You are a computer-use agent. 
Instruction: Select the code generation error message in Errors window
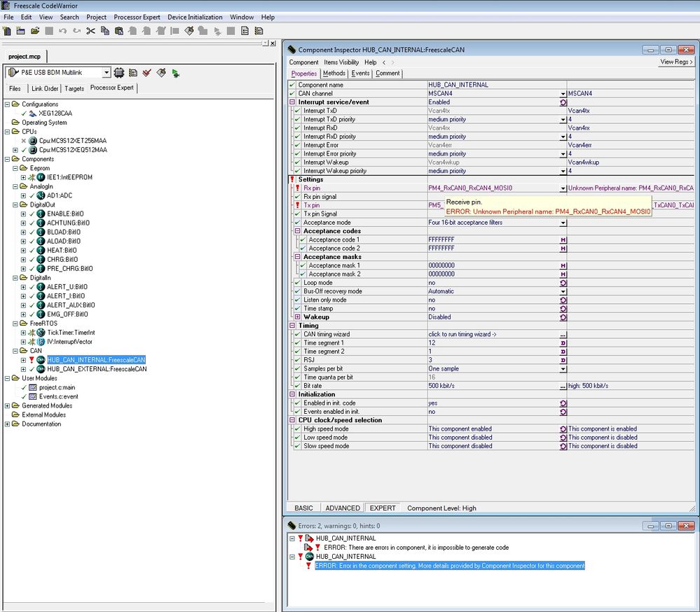pyautogui.click(x=416, y=548)
